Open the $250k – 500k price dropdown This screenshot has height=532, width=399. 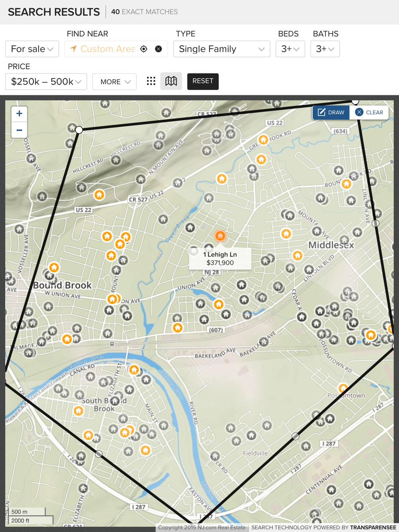pos(46,81)
